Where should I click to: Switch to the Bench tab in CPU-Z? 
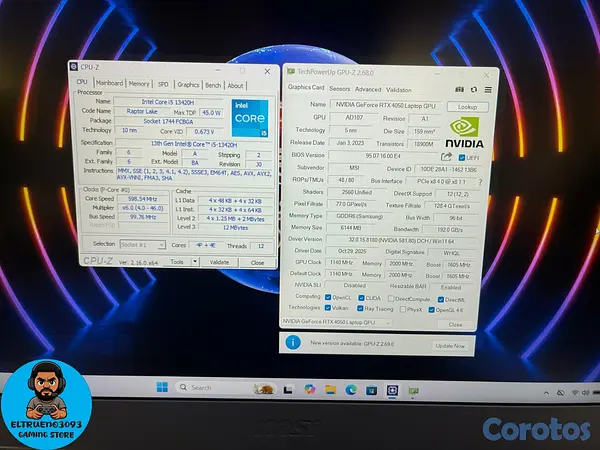tap(213, 85)
